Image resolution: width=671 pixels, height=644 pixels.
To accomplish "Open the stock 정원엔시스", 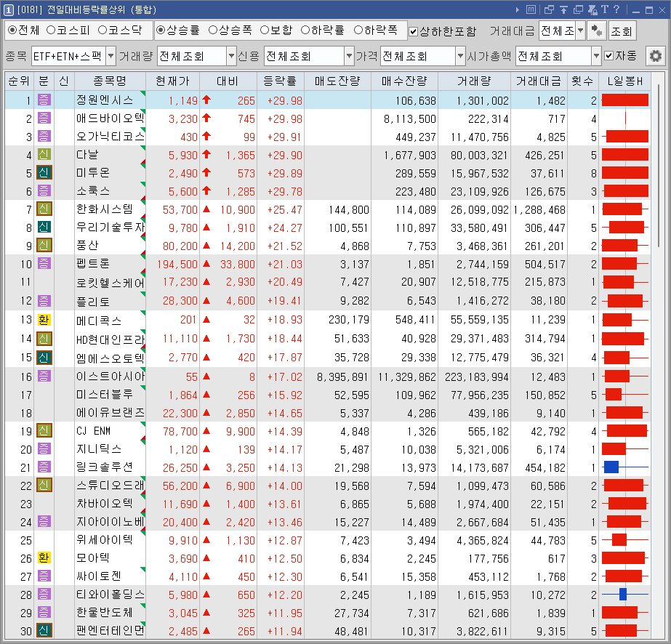I will coord(105,100).
